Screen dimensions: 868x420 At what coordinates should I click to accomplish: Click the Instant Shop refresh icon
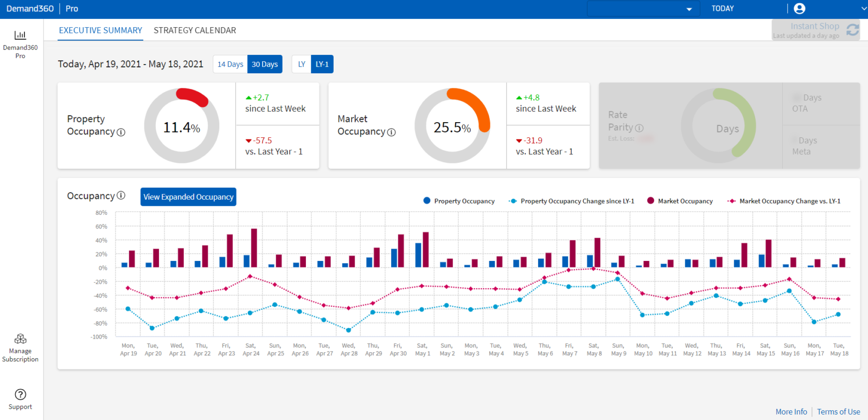852,30
